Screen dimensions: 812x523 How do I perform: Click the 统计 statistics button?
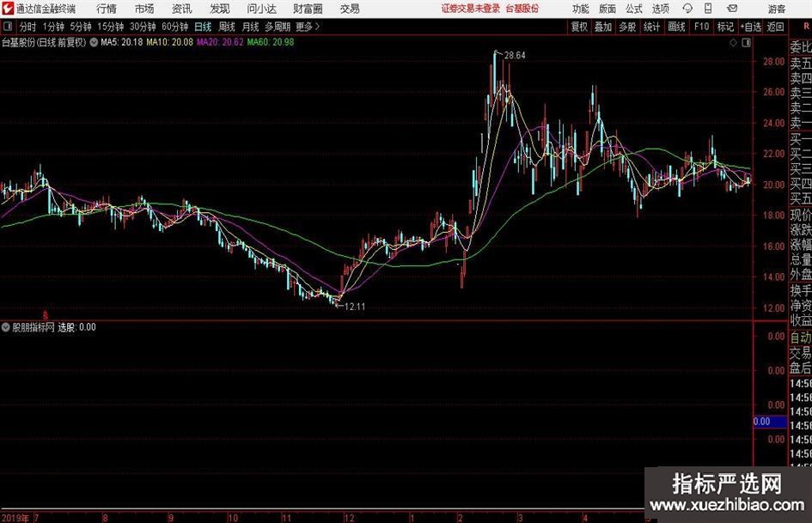tap(651, 27)
